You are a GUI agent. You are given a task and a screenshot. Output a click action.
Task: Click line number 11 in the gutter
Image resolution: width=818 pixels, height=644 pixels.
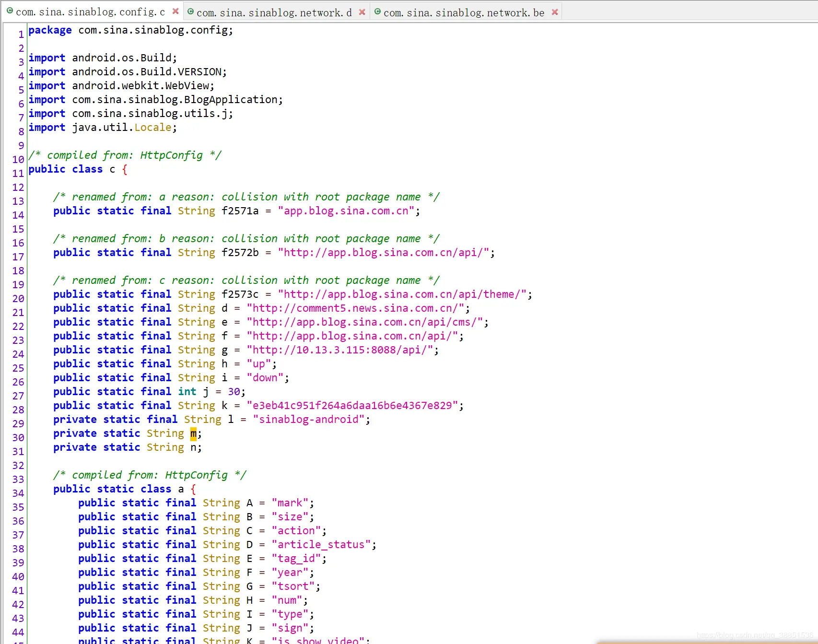18,174
